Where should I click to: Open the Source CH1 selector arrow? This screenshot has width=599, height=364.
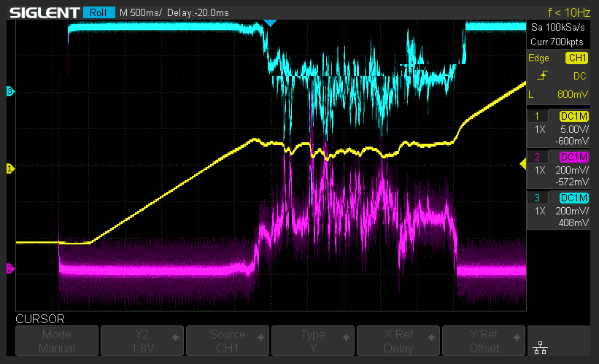(x=261, y=337)
